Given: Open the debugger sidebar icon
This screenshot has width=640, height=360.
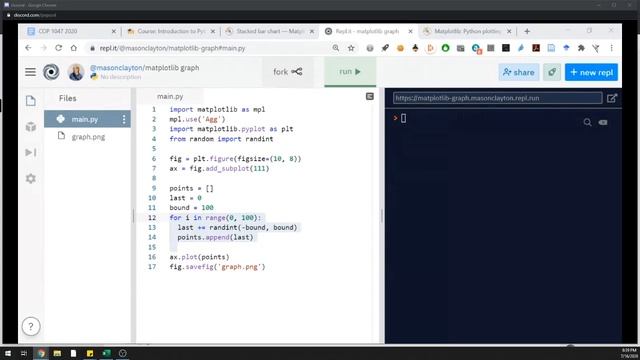Looking at the screenshot, I should tap(31, 153).
